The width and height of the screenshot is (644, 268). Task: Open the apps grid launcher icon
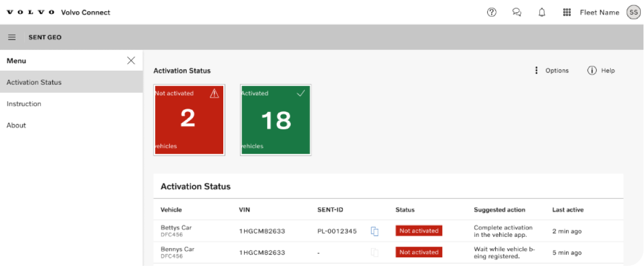(567, 12)
